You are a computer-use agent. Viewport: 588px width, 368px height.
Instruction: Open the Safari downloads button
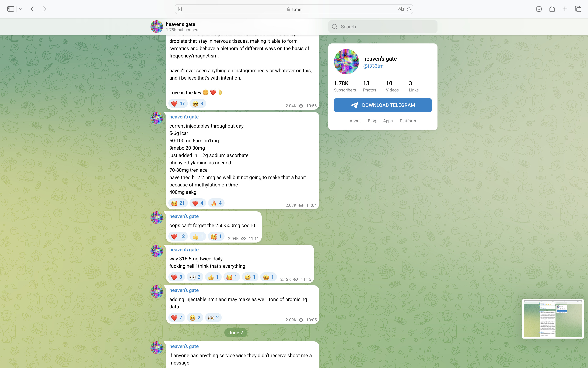pyautogui.click(x=539, y=9)
